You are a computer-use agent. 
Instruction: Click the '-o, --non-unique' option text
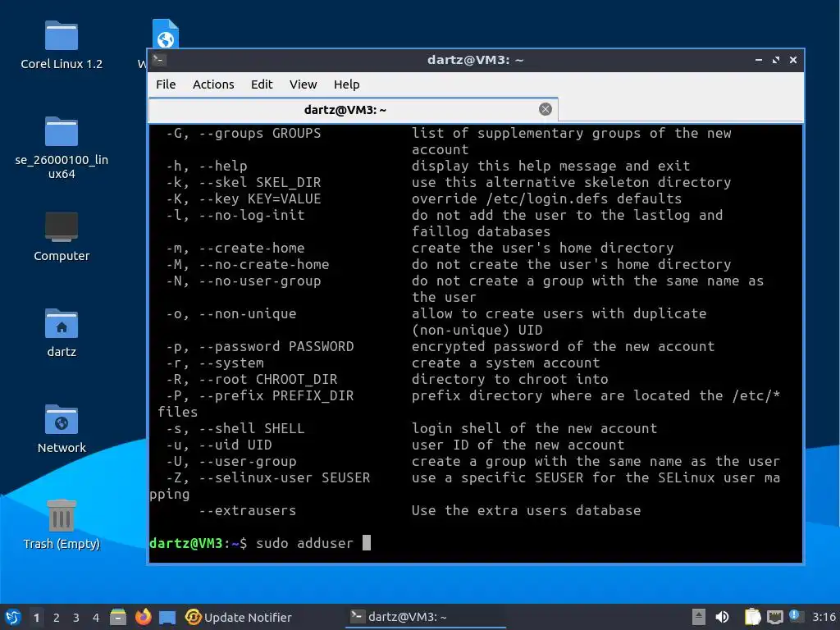tap(231, 314)
